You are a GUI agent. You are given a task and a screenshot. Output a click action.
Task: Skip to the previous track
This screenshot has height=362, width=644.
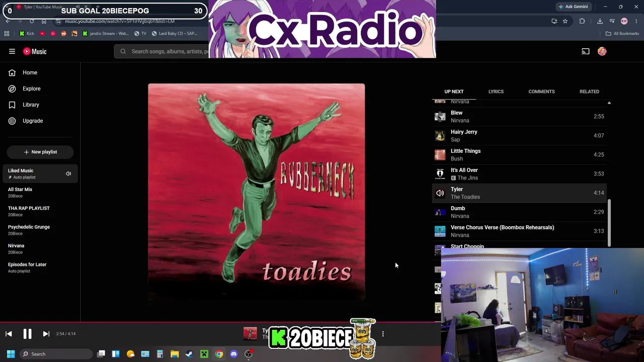(x=9, y=334)
